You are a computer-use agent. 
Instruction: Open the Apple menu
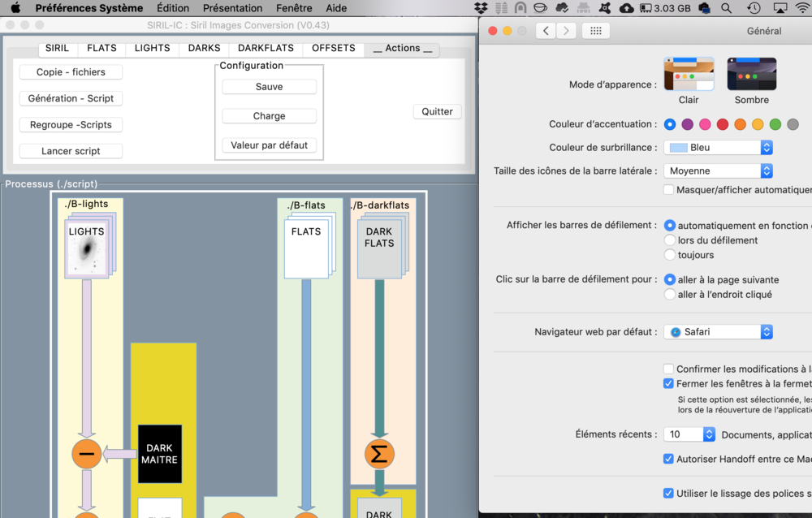click(x=15, y=8)
